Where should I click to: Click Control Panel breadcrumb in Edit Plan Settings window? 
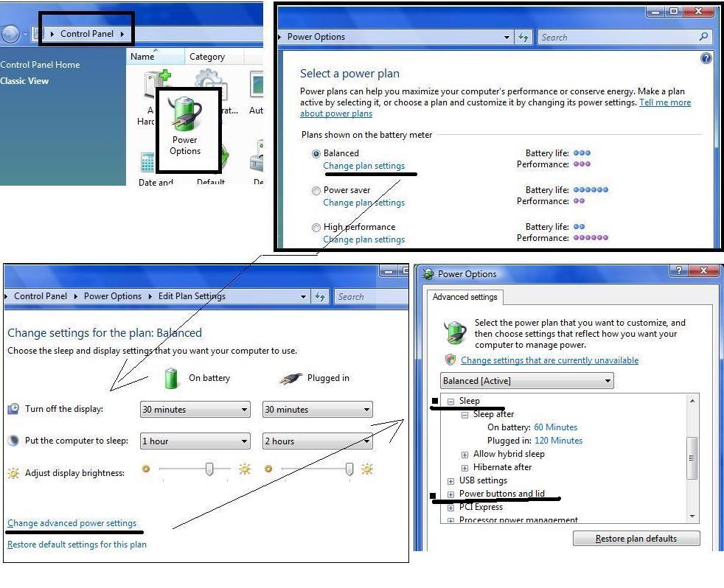coord(41,296)
